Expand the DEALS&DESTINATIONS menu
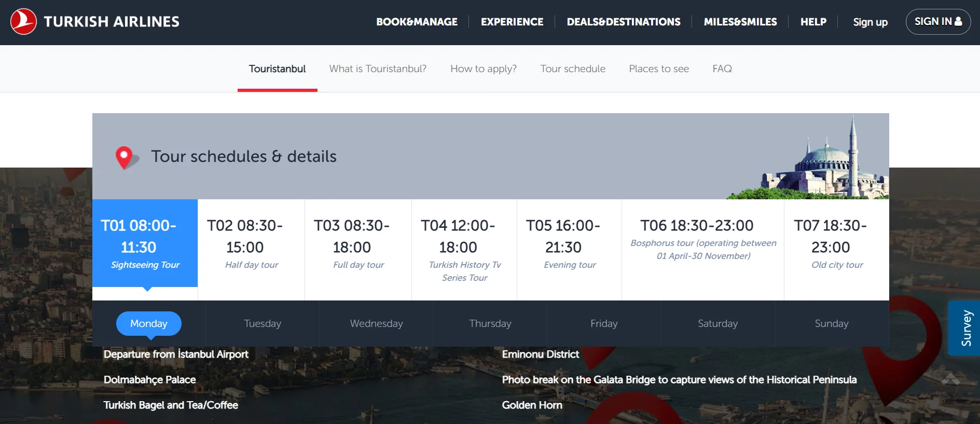This screenshot has width=980, height=424. [x=623, y=22]
